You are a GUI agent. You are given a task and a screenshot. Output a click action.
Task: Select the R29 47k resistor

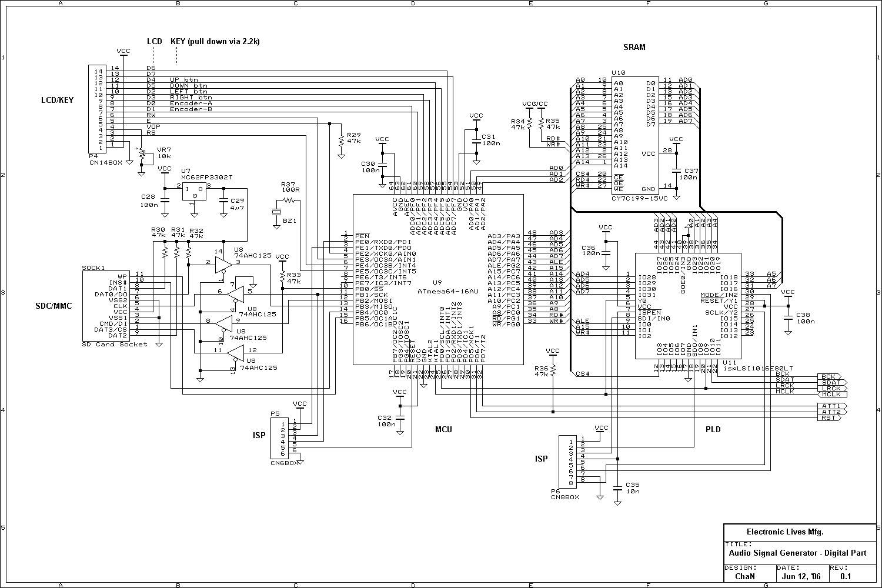341,141
